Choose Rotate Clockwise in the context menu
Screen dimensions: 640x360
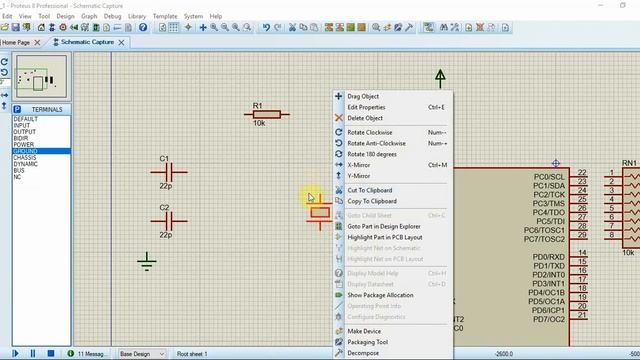coord(393,133)
